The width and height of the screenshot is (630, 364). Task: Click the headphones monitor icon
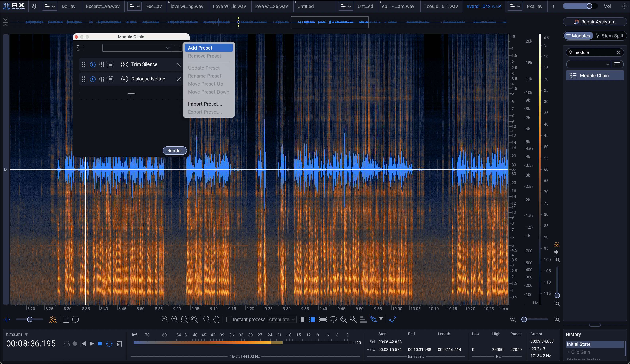click(x=67, y=344)
